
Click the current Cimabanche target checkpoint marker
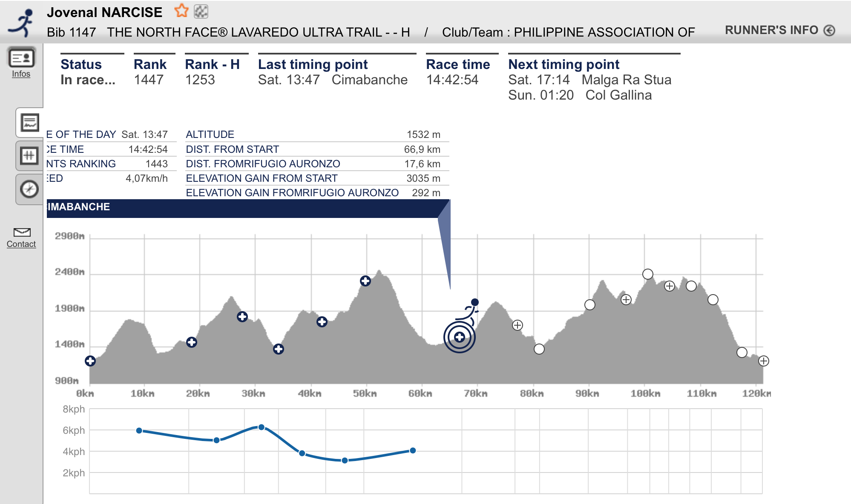[x=459, y=337]
